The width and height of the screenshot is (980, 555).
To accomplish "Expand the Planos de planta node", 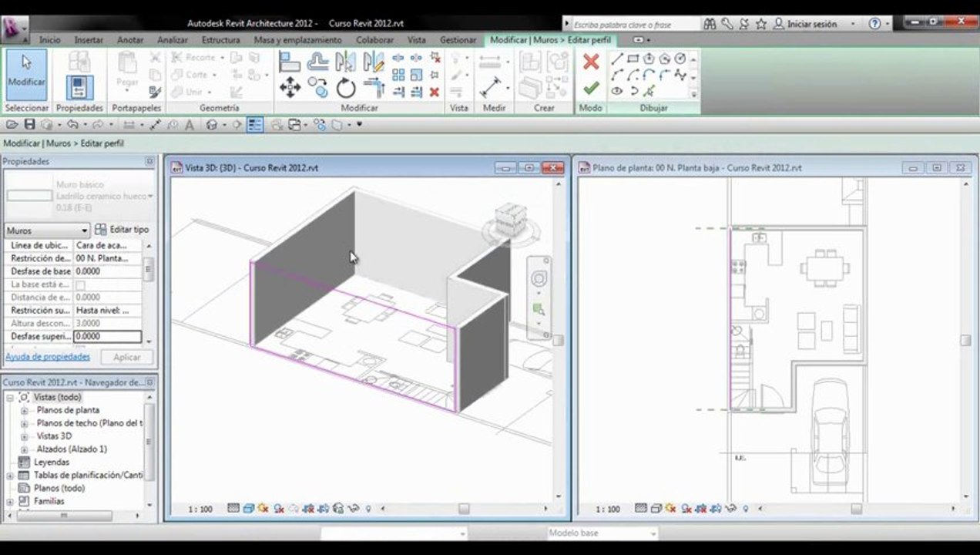I will coord(24,411).
